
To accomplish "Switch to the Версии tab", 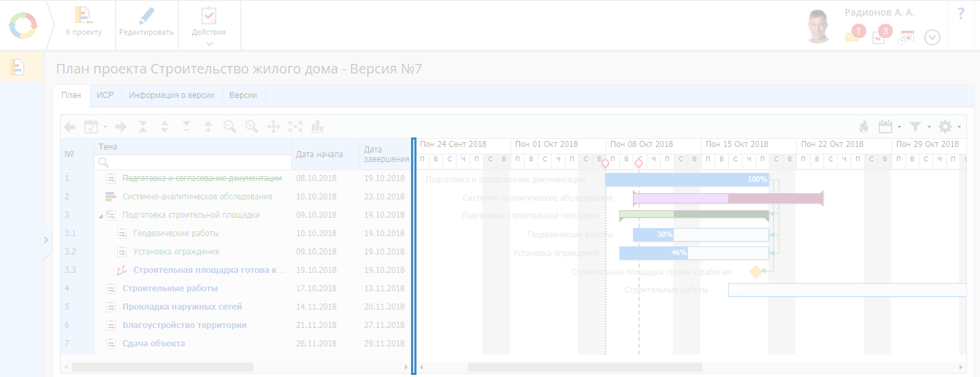I will [x=243, y=95].
